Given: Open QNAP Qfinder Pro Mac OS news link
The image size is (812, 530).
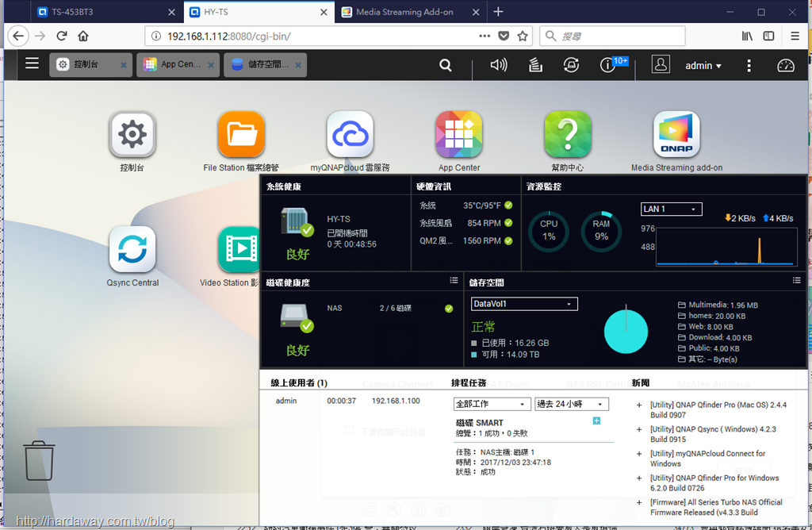Looking at the screenshot, I should click(718, 410).
